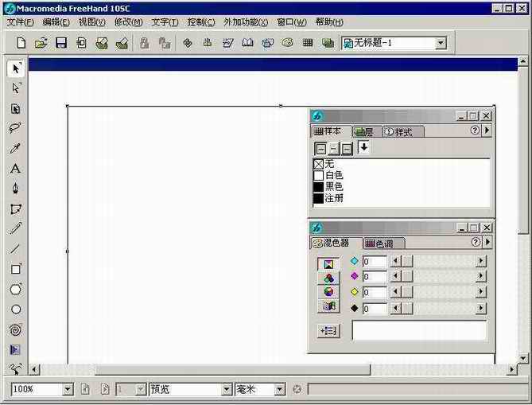Click the Open file icon
532x405 pixels.
pyautogui.click(x=41, y=43)
